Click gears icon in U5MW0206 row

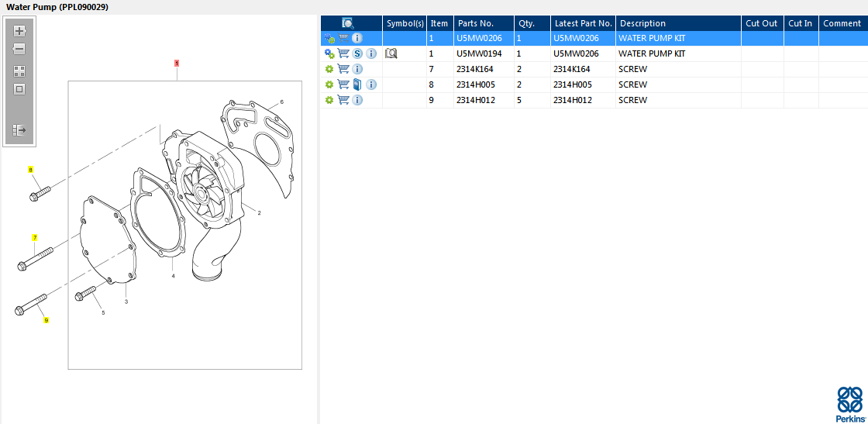[329, 38]
